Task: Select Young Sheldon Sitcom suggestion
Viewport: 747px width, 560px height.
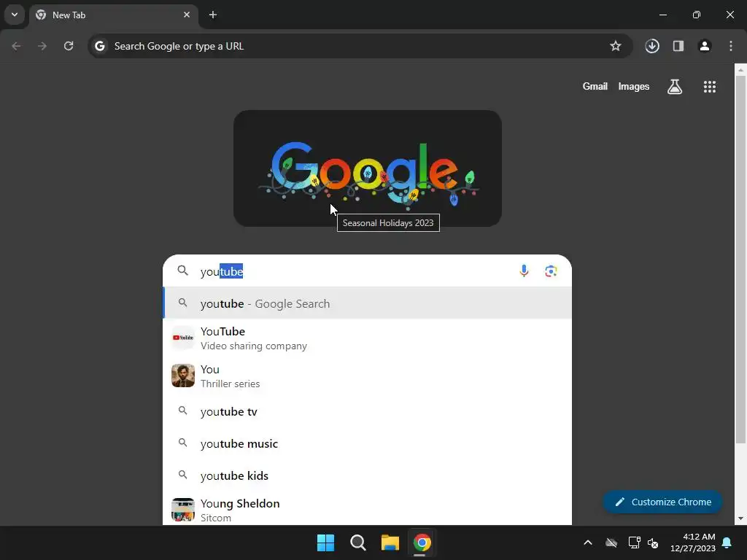Action: (368, 510)
